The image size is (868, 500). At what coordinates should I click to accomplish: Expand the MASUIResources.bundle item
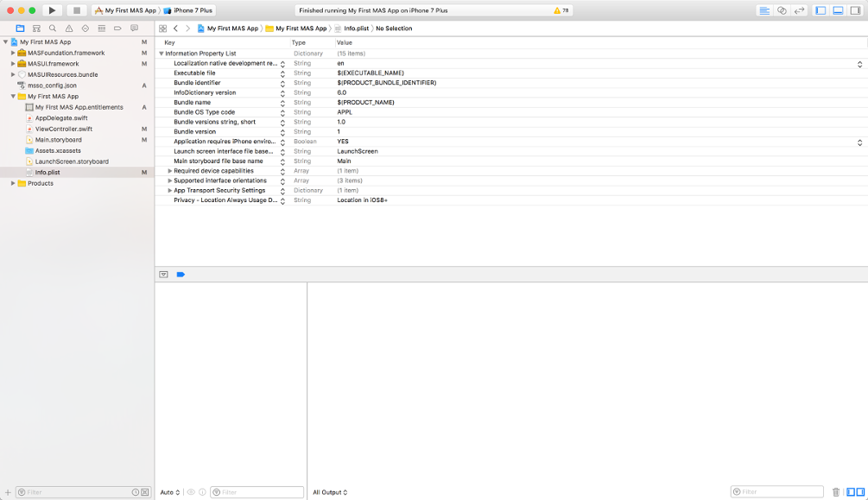(x=13, y=75)
